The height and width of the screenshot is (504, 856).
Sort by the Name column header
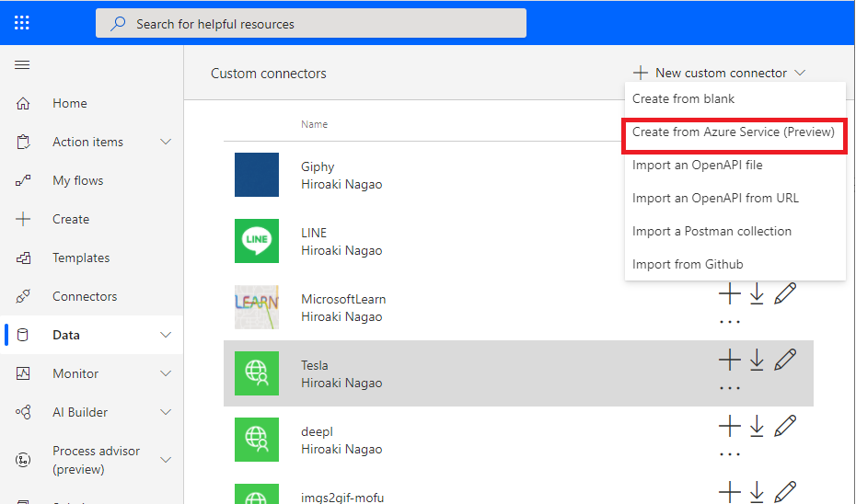tap(315, 124)
